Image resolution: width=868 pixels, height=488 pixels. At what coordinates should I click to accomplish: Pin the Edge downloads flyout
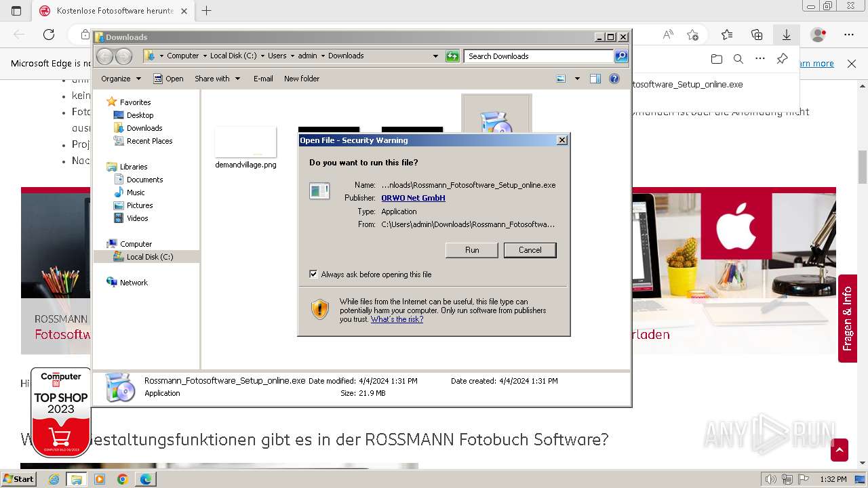pyautogui.click(x=782, y=59)
